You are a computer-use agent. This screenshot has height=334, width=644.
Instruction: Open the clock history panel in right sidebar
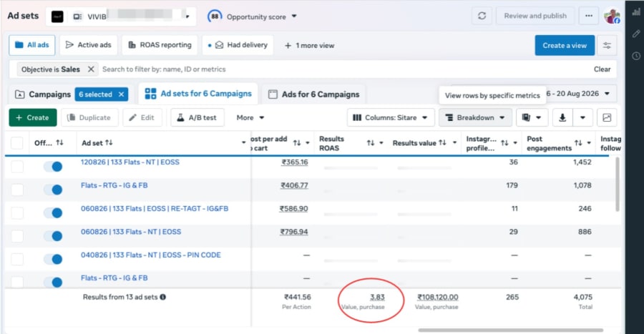point(636,56)
